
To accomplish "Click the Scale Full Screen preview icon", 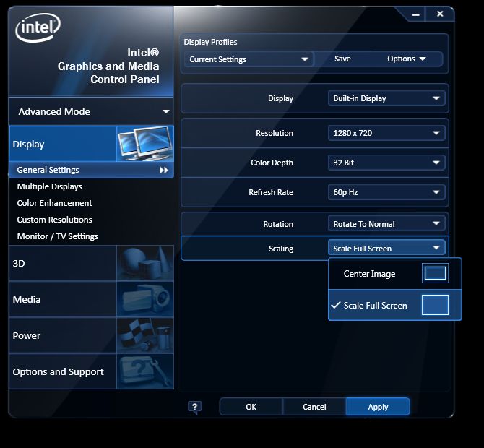I will coord(435,305).
